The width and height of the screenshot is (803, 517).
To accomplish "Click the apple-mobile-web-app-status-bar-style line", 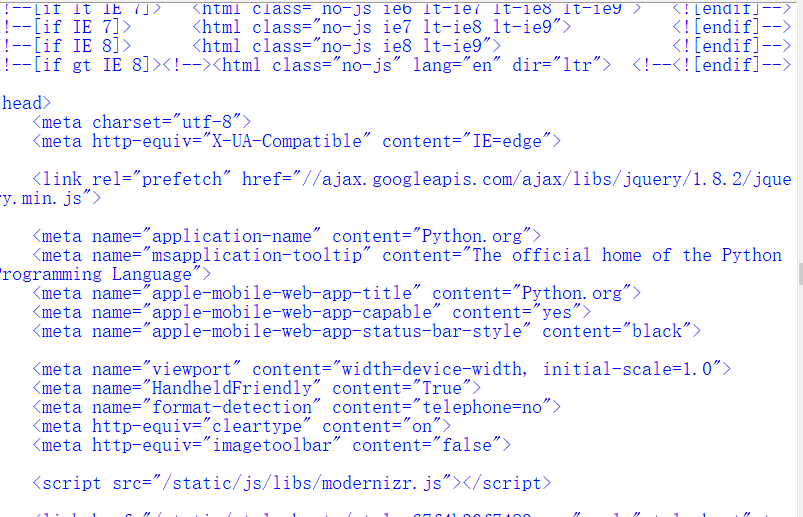I will [x=367, y=331].
